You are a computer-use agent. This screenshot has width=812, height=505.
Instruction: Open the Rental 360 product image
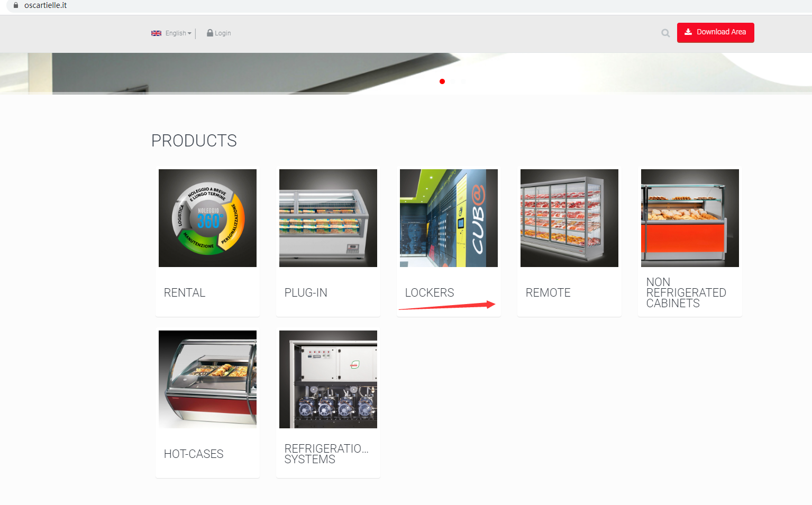tap(207, 218)
